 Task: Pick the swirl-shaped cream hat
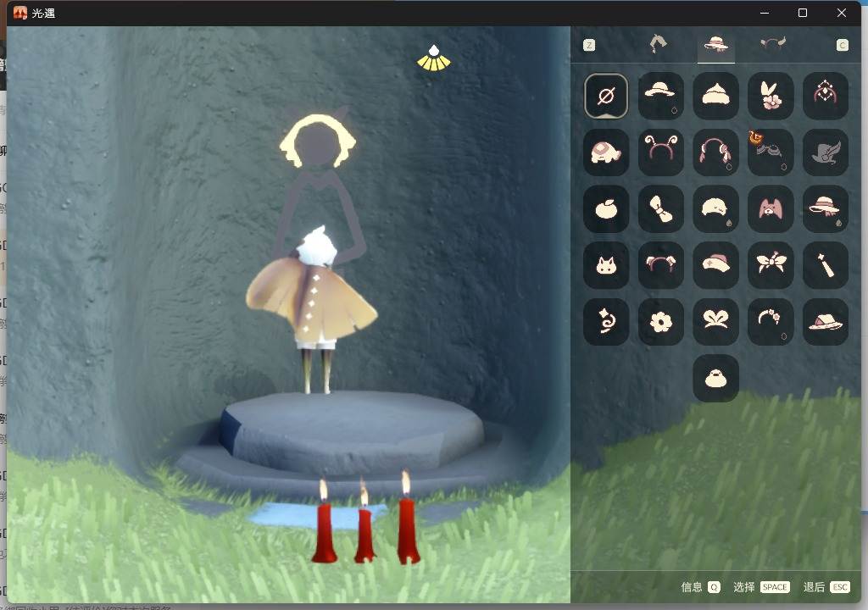715,96
